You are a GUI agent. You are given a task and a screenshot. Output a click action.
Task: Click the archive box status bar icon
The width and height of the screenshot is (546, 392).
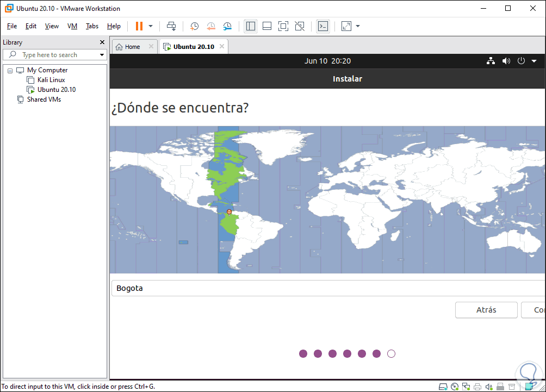click(x=512, y=387)
